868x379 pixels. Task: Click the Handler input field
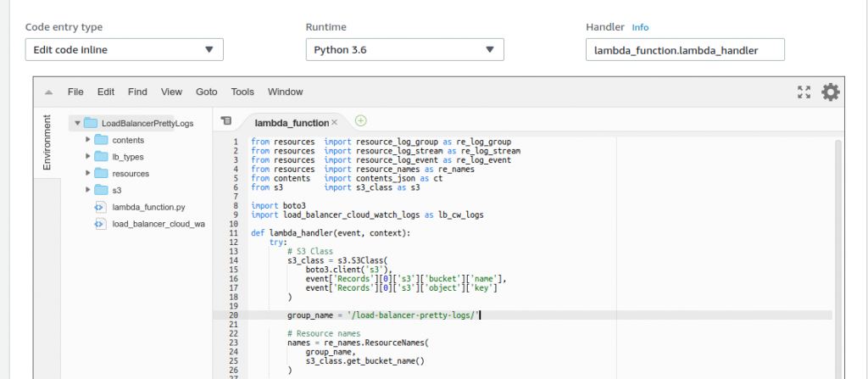point(685,50)
